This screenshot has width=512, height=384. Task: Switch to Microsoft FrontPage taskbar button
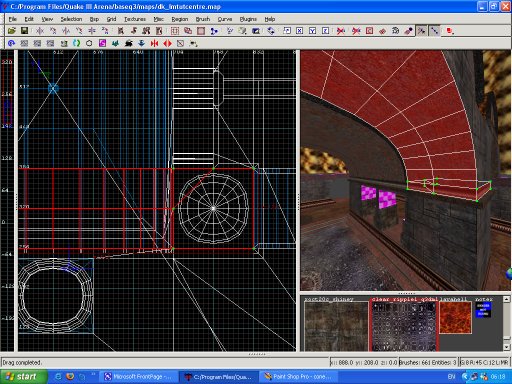[138, 377]
